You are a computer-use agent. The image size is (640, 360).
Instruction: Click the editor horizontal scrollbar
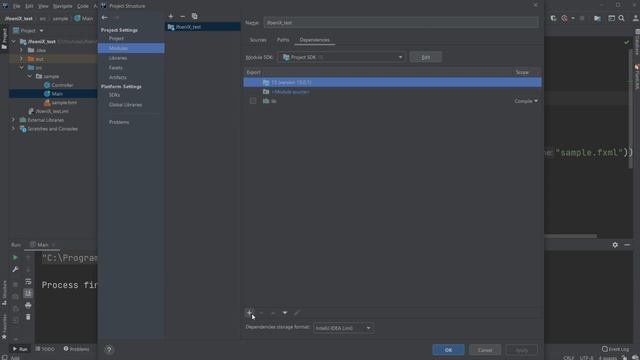pos(571,236)
